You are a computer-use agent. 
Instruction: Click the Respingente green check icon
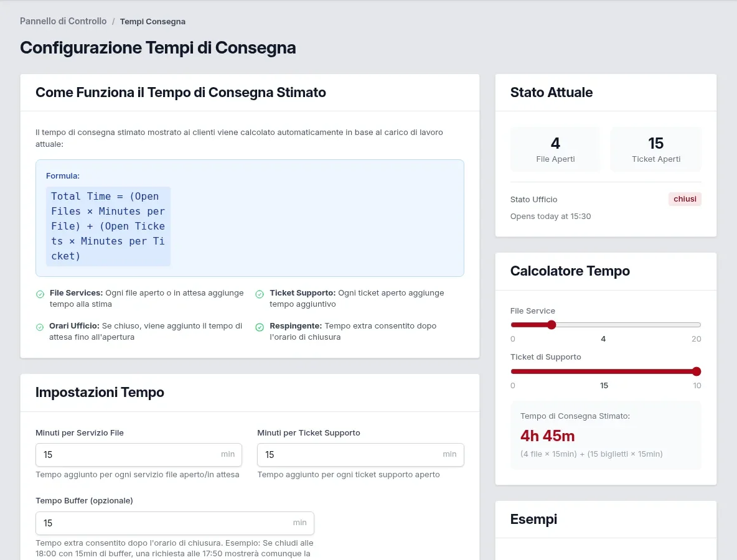click(260, 327)
